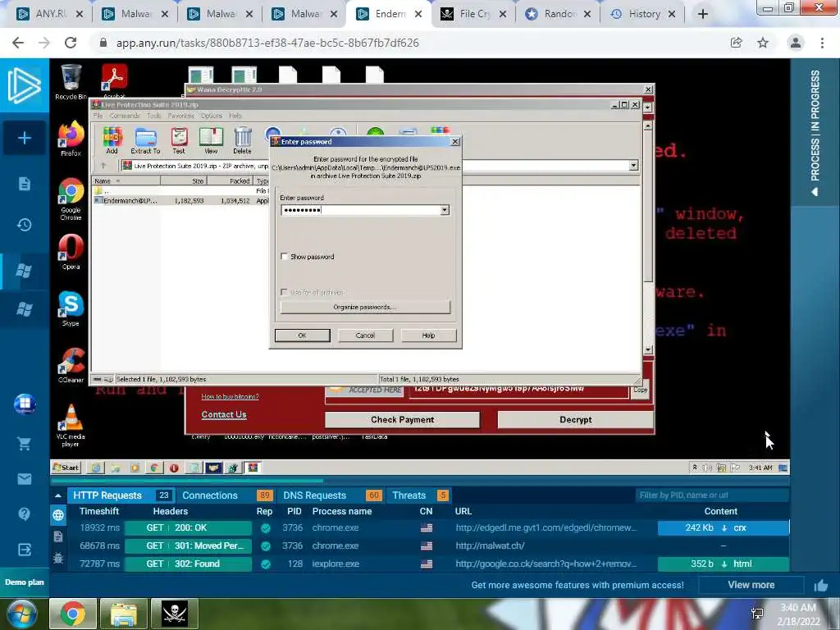Image resolution: width=840 pixels, height=630 pixels.
Task: Open the Contact Us link
Action: tap(224, 414)
